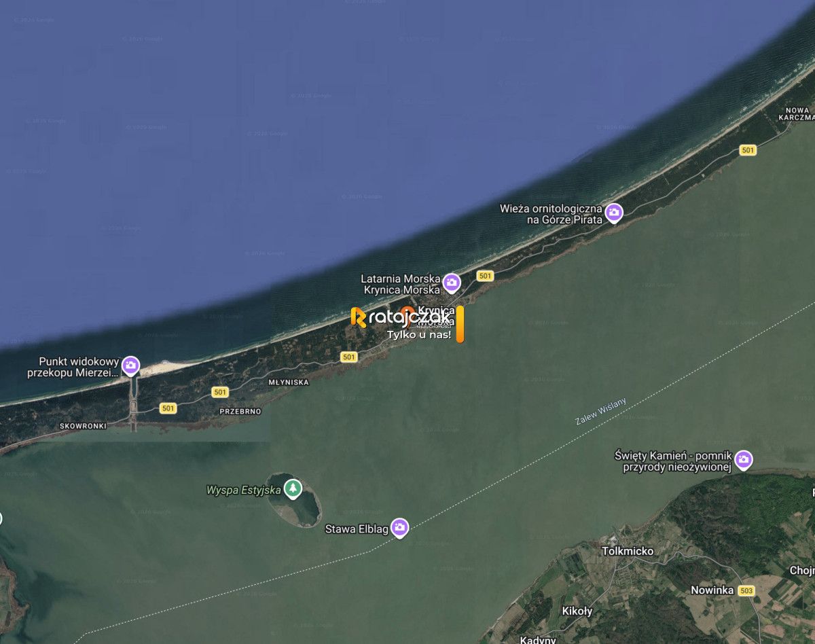Viewport: 815px width, 644px height.
Task: Click the Młyniska place label
Action: 288,382
